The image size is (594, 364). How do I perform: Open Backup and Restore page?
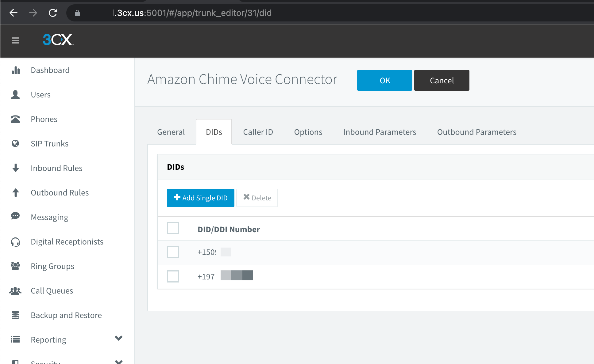point(66,315)
